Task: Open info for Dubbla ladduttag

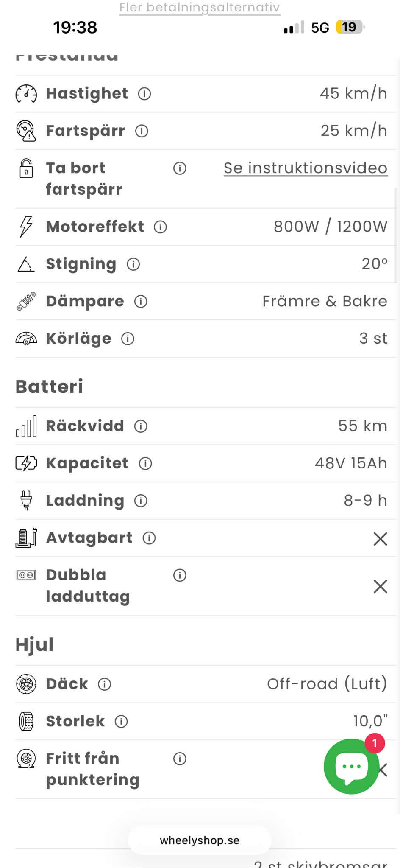Action: point(180,576)
